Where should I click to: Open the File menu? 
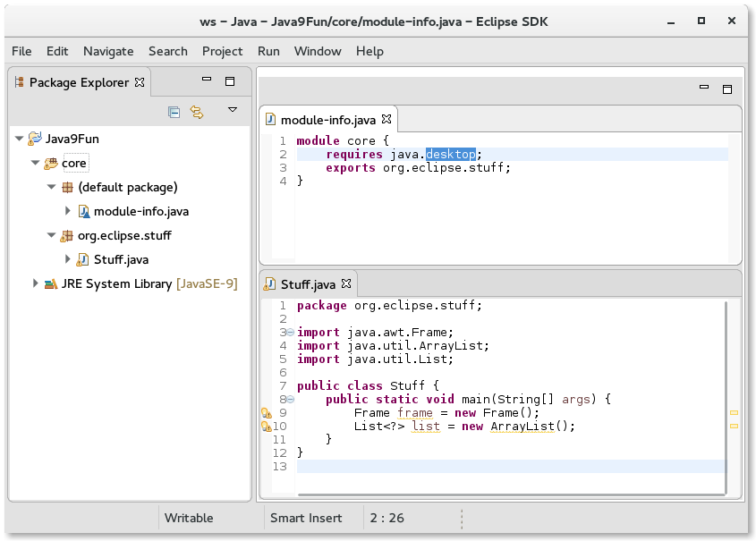(21, 51)
